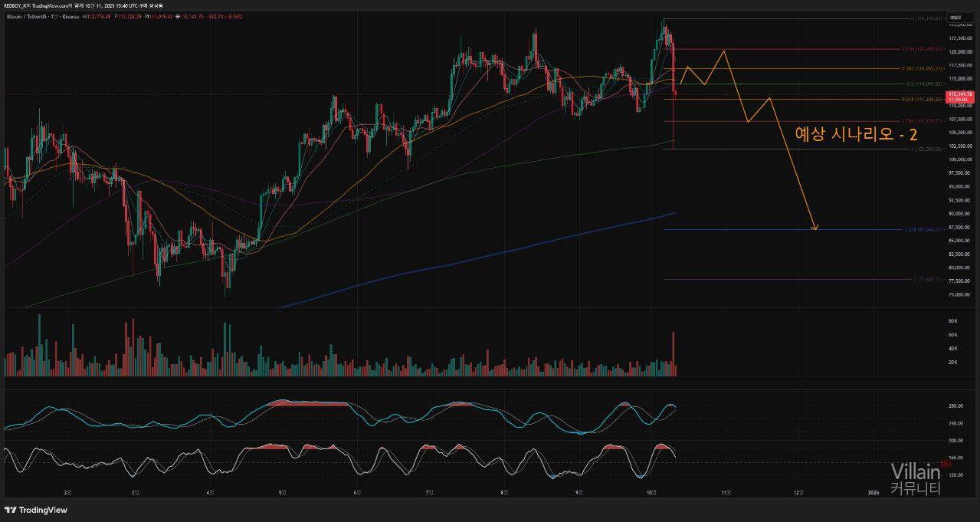Click the TradingView logo at bottom left
The width and height of the screenshot is (980, 522).
[36, 510]
